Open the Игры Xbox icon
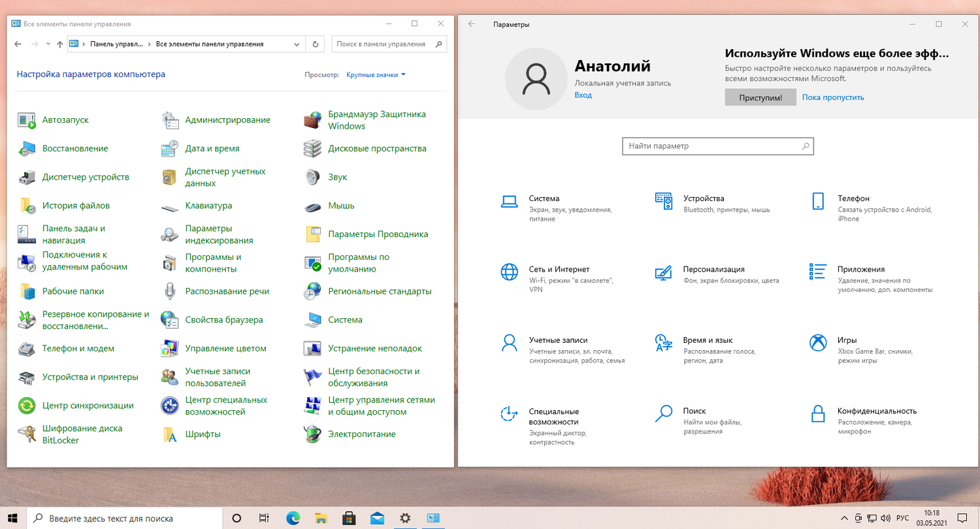 tap(818, 343)
